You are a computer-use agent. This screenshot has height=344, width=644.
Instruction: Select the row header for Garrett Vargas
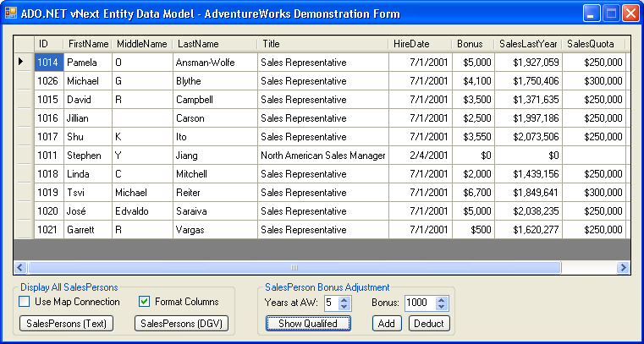(25, 230)
